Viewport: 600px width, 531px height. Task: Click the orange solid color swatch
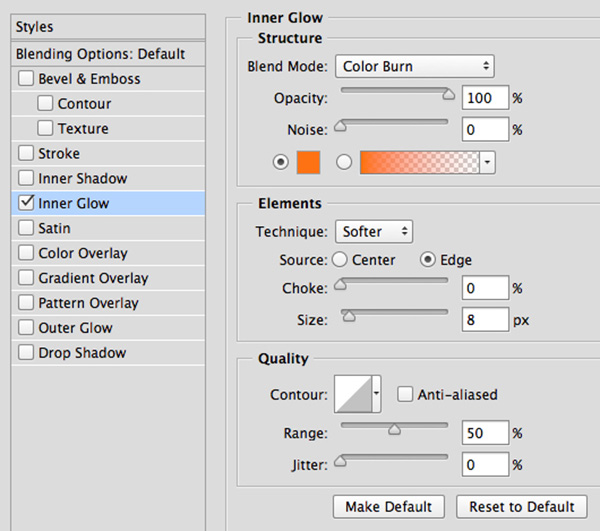[306, 162]
